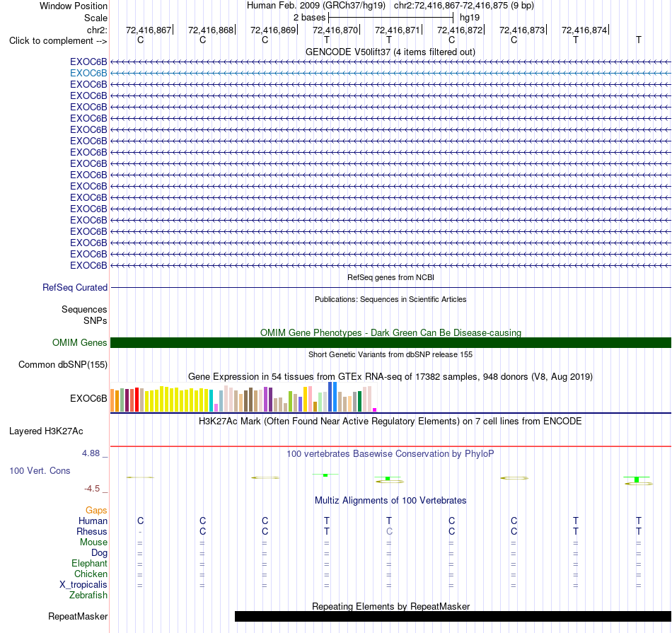Click coordinate label 72,416,873
This screenshot has height=633, width=672.
pos(522,30)
